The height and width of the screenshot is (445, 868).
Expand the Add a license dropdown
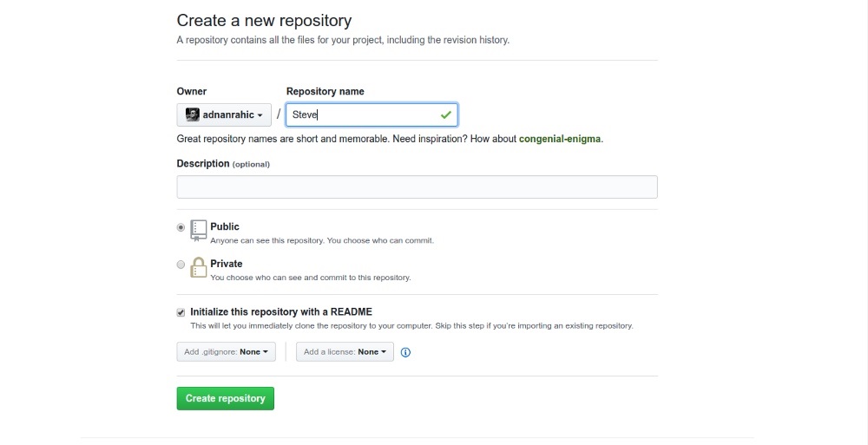(x=345, y=351)
